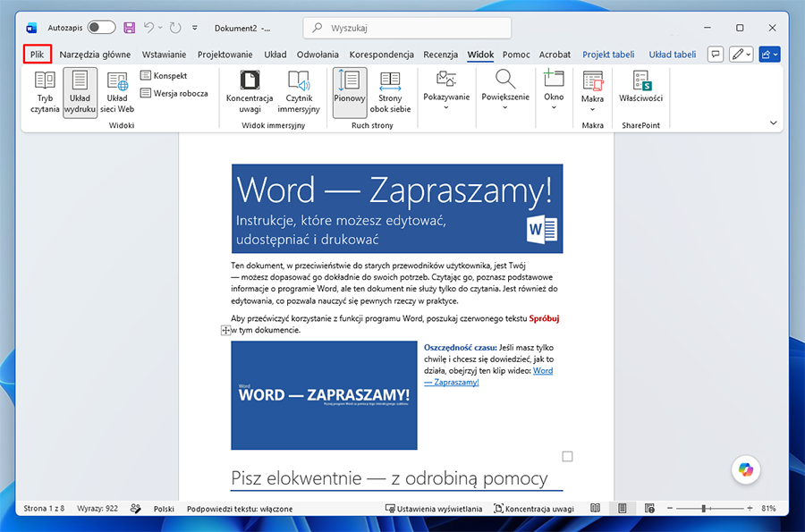
Task: Choose the Konspekt outline view
Action: point(164,75)
